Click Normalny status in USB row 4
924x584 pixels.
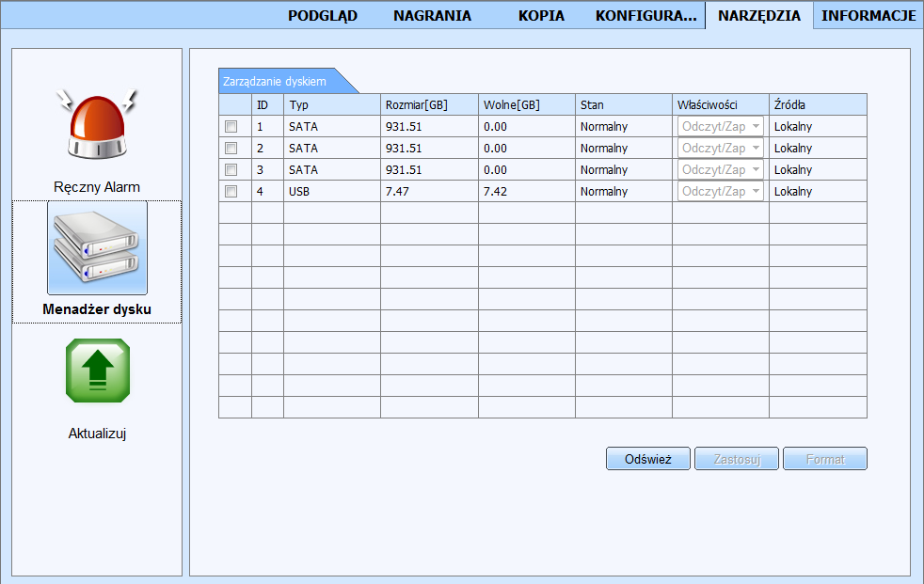(604, 191)
